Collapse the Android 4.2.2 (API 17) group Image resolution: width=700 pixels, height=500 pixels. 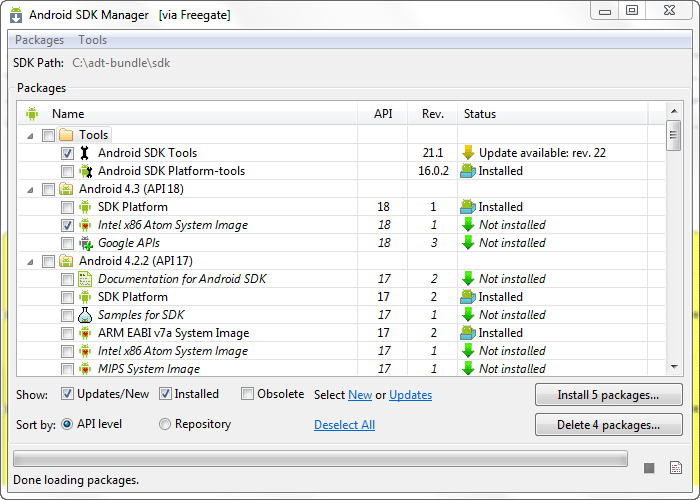[30, 262]
